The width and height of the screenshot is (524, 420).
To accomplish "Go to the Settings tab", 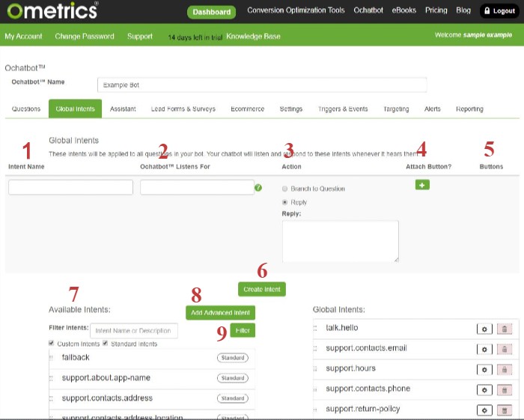I will click(291, 109).
